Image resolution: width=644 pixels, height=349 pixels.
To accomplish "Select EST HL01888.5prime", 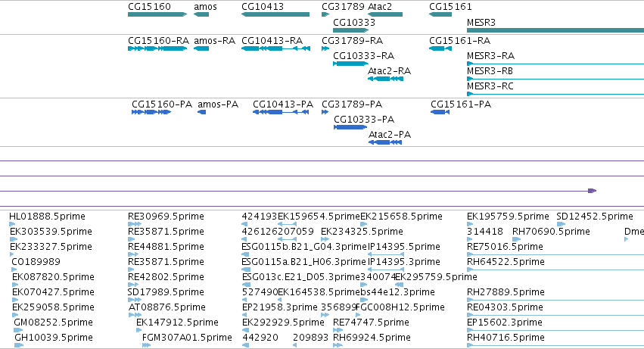I will click(x=47, y=217).
